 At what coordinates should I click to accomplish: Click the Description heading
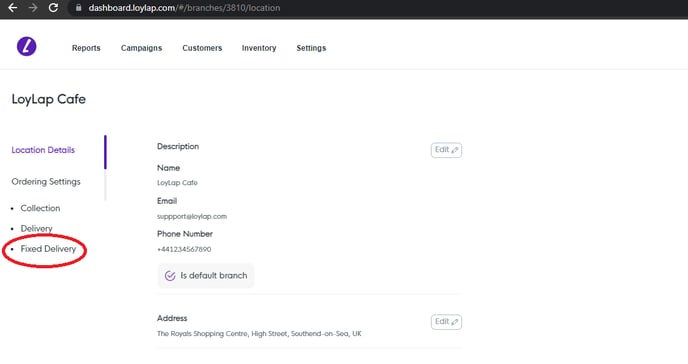click(x=178, y=146)
